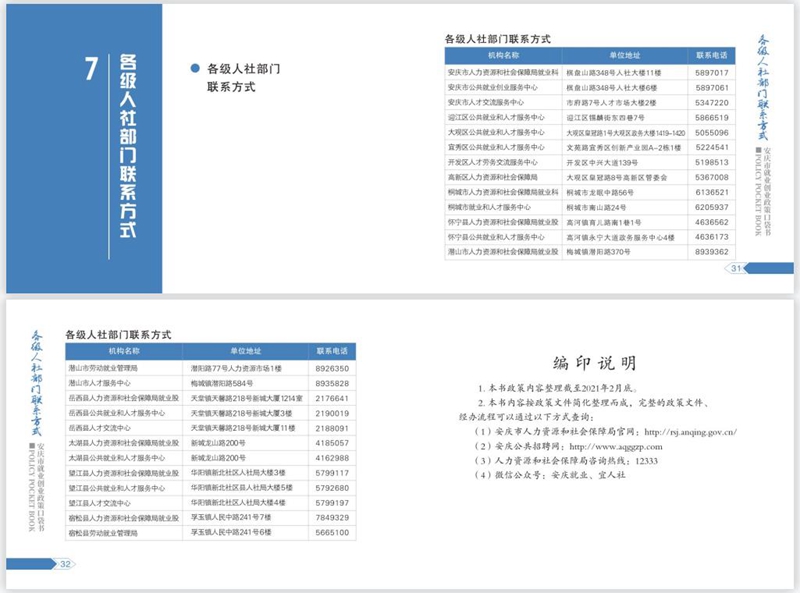This screenshot has height=593, width=800.
Task: Click the address 孚玉镇人民中路241号6楼
Action: (x=231, y=532)
